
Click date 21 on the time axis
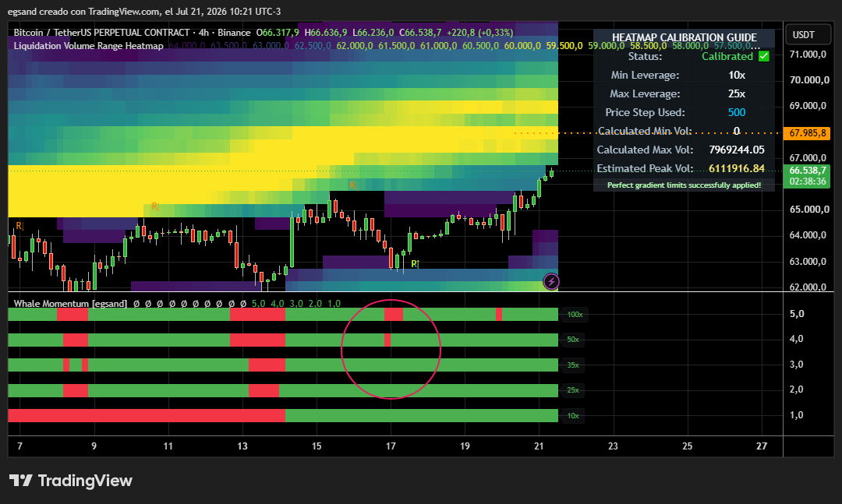(540, 446)
